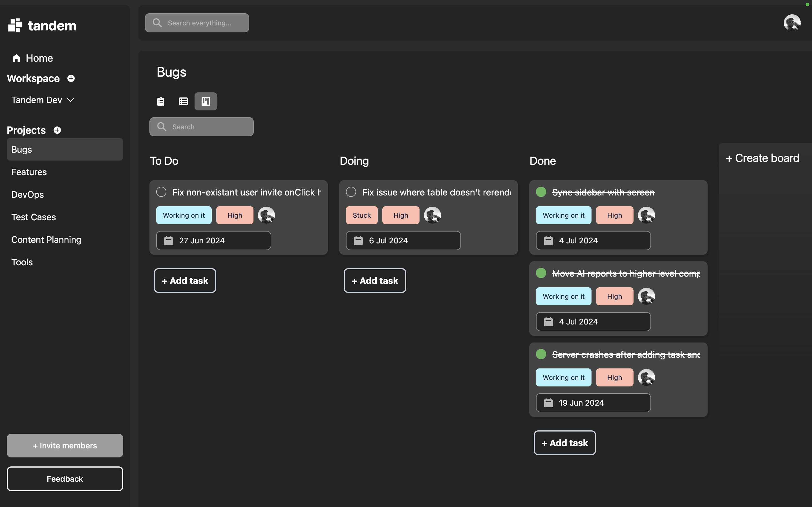Switch to the list view icon
Screen dimensions: 812x507
click(x=161, y=101)
